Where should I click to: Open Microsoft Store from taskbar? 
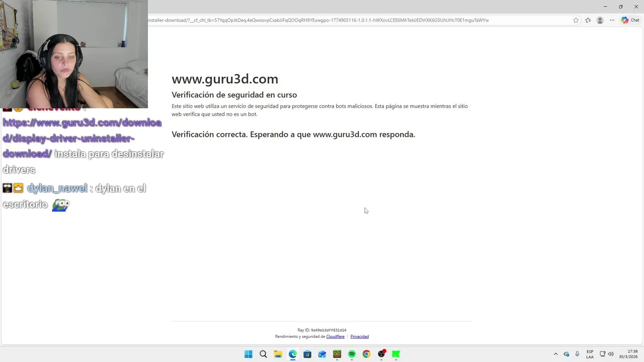pos(307,354)
